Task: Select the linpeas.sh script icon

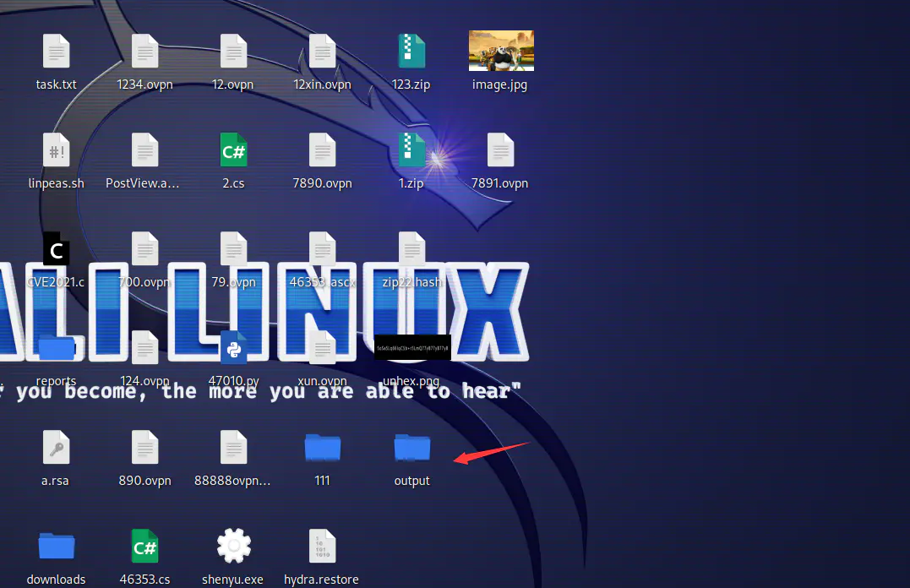Action: coord(57,150)
